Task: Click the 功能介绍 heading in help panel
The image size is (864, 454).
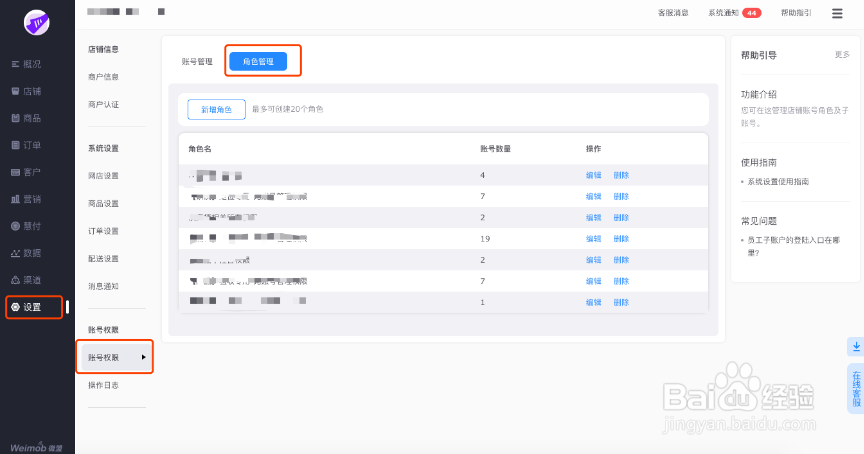Action: 759,94
